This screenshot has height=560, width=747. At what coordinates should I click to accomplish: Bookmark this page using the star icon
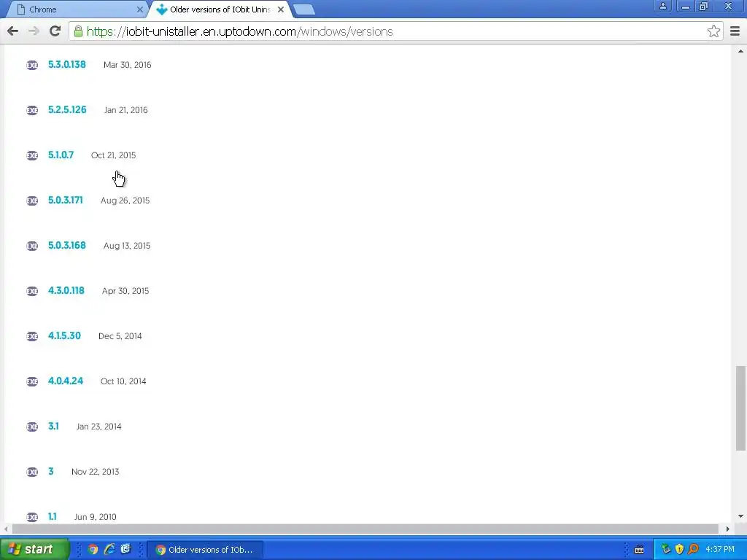713,31
